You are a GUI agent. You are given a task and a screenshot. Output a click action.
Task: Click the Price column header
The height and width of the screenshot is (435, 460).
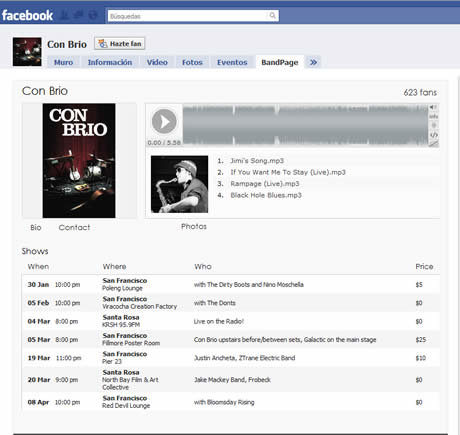pyautogui.click(x=424, y=267)
